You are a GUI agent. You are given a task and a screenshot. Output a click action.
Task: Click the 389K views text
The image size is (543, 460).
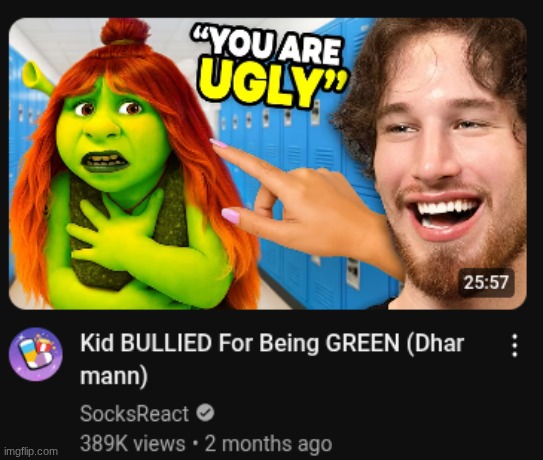(x=133, y=443)
